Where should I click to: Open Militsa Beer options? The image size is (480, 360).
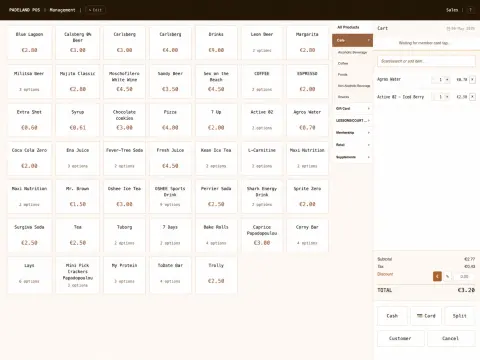click(30, 82)
